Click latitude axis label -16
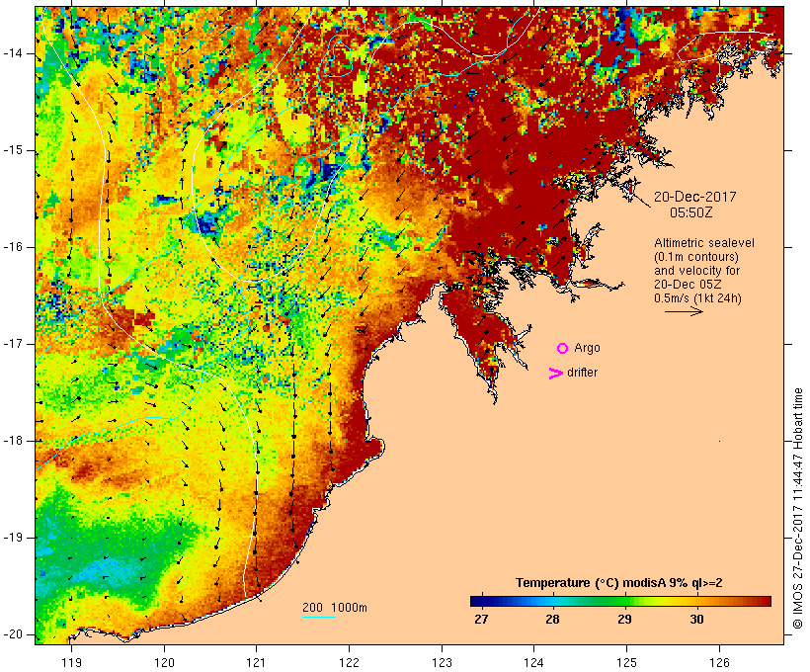Screen dimensions: 810x672 (13, 247)
